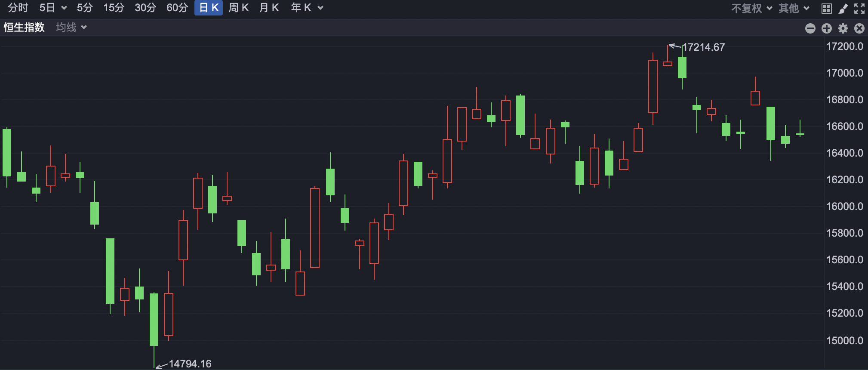Zoom in chart with plus icon
The height and width of the screenshot is (370, 868).
[827, 28]
